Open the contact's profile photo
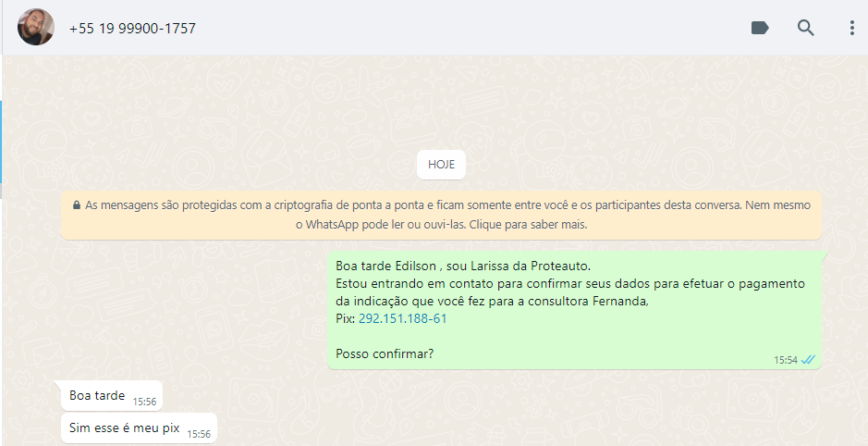 point(36,27)
